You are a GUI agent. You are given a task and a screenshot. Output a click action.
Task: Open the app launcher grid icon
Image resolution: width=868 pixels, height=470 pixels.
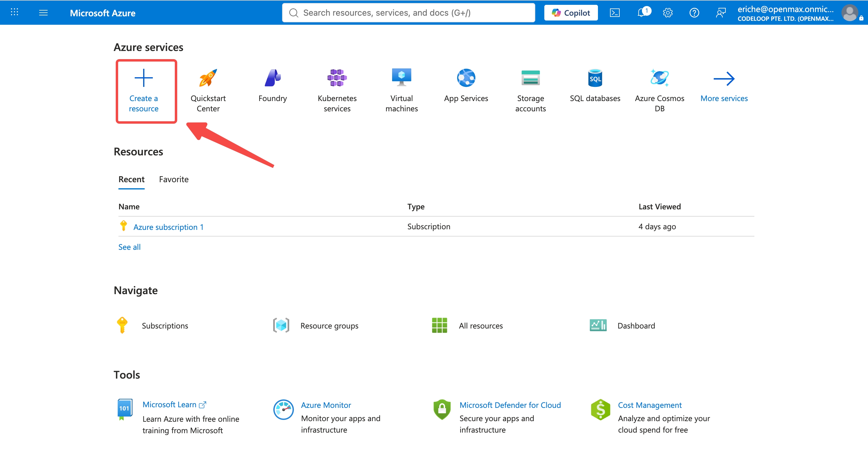(14, 12)
